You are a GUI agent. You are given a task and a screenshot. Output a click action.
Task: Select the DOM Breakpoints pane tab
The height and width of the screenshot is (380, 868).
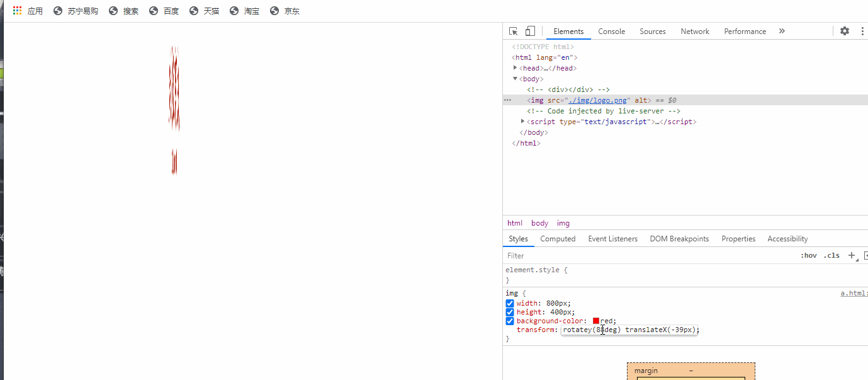[x=679, y=239]
